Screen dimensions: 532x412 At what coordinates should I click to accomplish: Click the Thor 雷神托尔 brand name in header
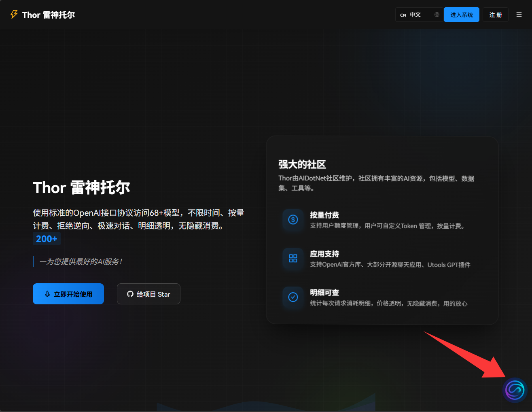tap(49, 15)
